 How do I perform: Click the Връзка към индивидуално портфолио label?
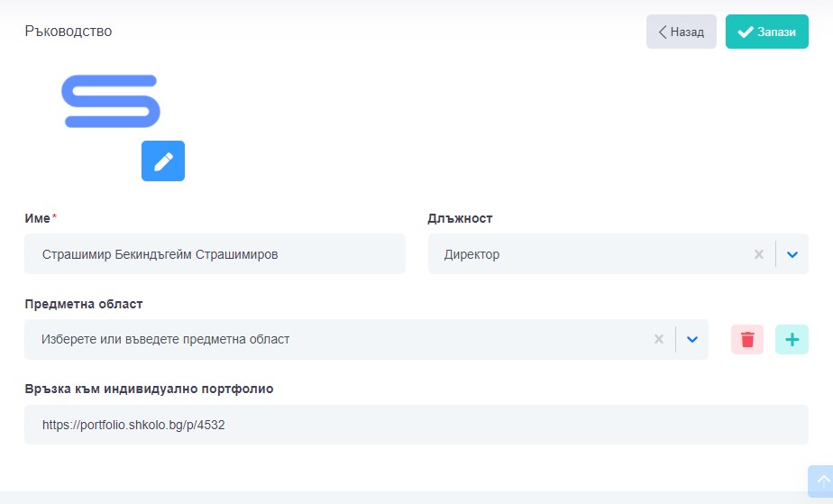tap(149, 389)
